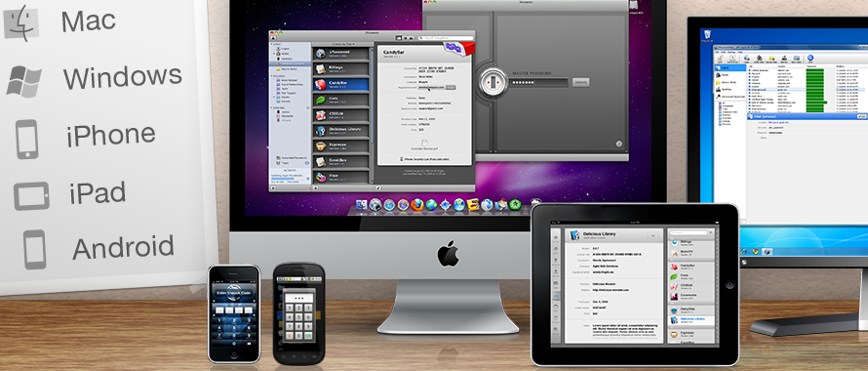Click the Copy button next to registered email

pyautogui.click(x=451, y=88)
